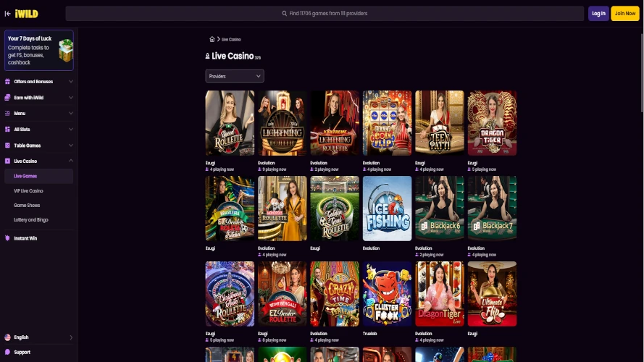The image size is (644, 362).
Task: Open the Your 7 Days of Luck banner
Action: pos(39,50)
